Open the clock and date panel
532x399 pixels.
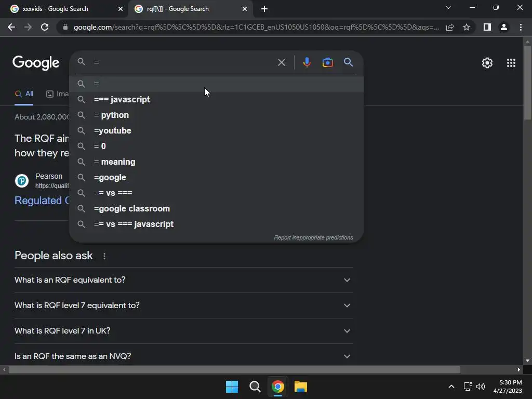[x=508, y=387]
